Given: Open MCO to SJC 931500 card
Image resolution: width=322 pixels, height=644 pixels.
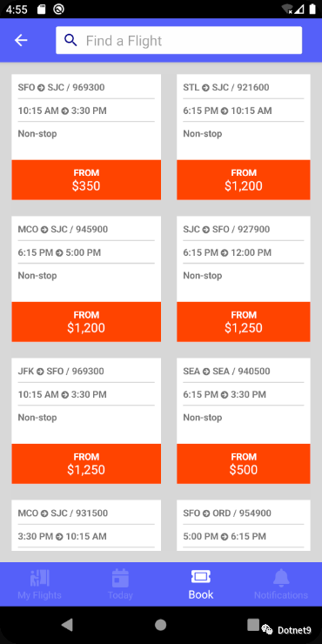Looking at the screenshot, I should (x=86, y=526).
